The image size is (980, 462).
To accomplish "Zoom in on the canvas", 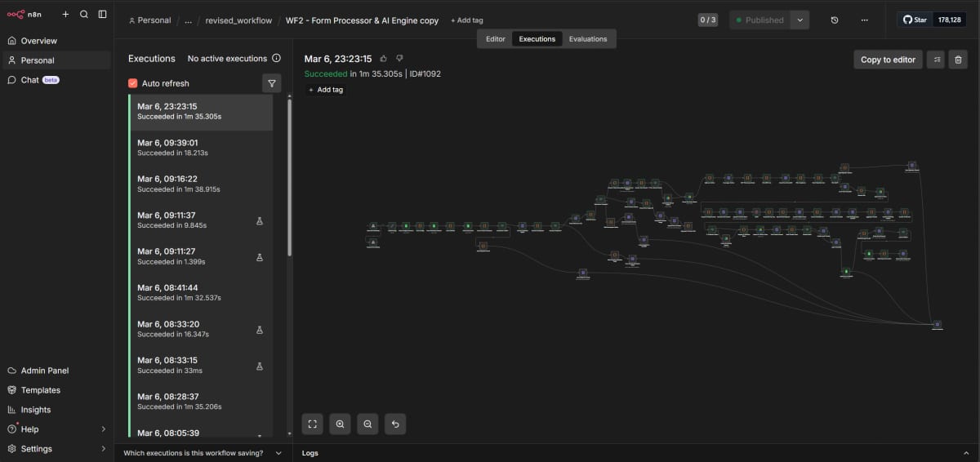I will (x=340, y=424).
